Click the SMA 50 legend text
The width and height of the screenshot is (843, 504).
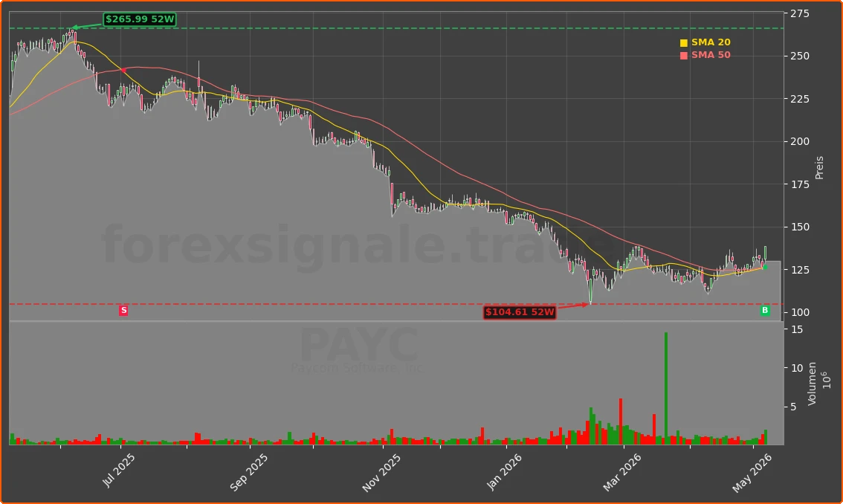[x=711, y=55]
